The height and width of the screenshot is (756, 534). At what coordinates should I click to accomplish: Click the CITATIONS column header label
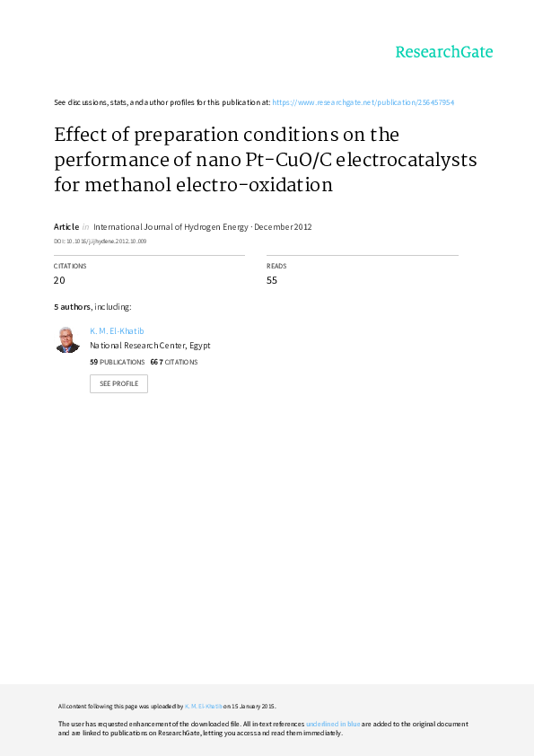(x=70, y=266)
